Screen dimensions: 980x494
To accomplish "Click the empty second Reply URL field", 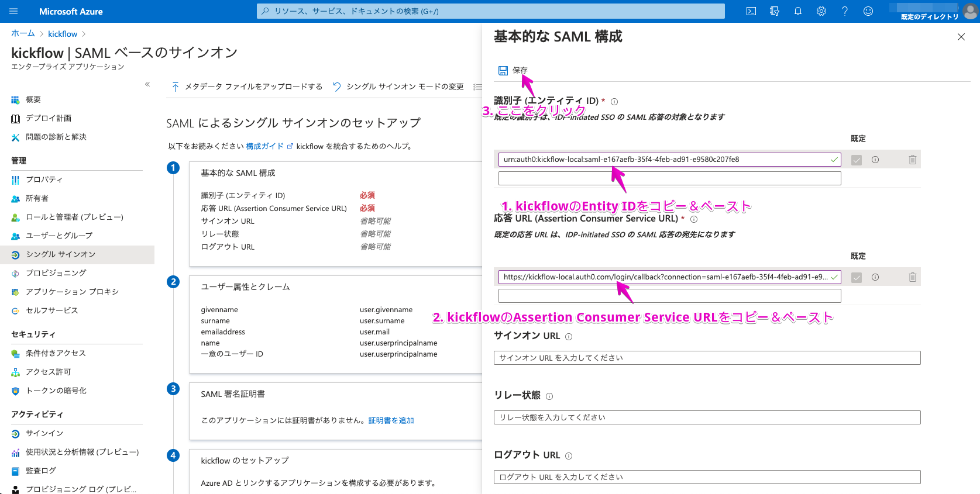I will point(669,296).
